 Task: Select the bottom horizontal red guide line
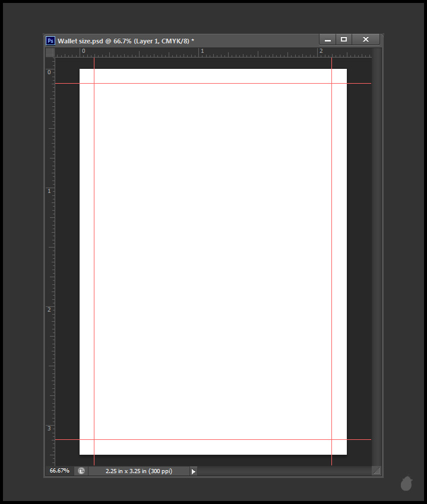tap(214, 440)
